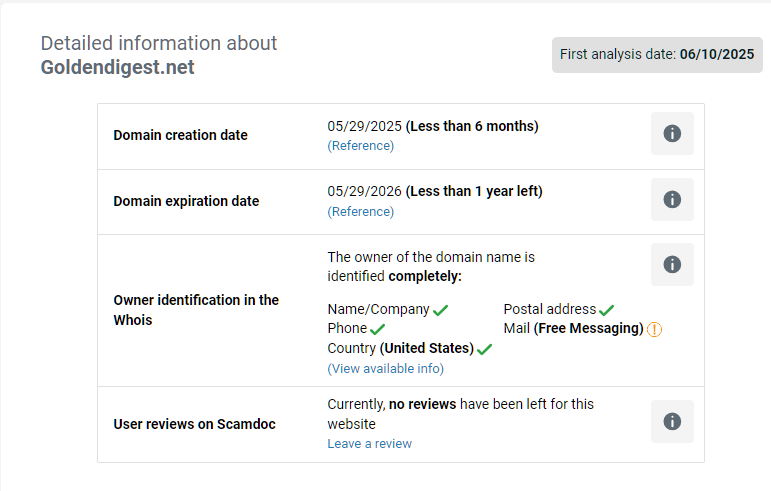Click orange warning icon beside Mail (Free Messaging)
Viewport: 771px width, 491px height.
(x=655, y=329)
